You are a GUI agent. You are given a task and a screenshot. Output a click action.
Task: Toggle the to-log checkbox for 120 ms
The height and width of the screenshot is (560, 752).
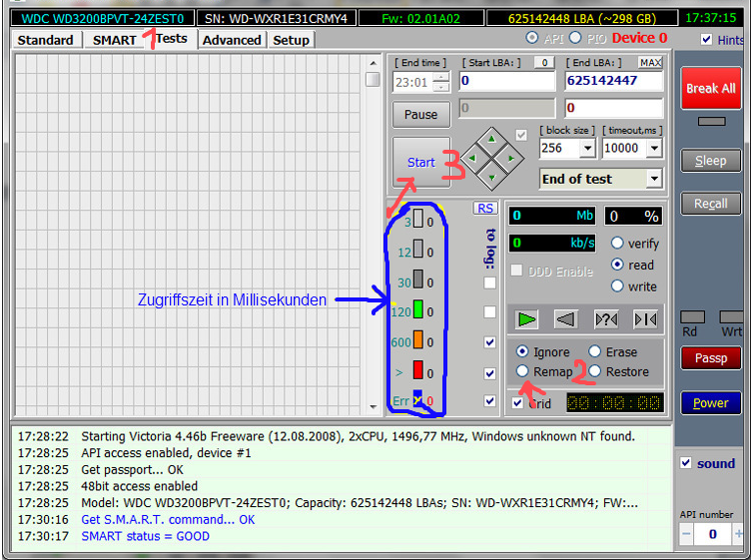489,312
